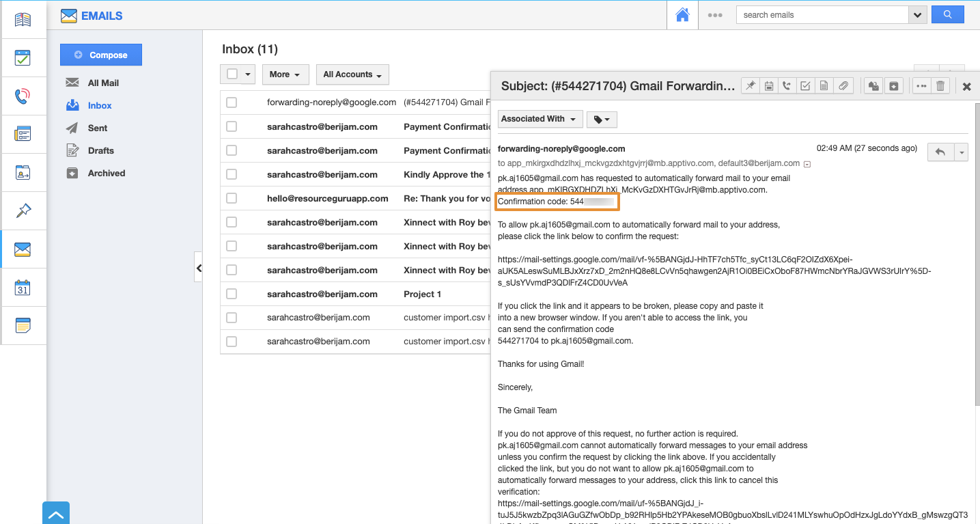This screenshot has height=524, width=980.
Task: Select the hello@resourceguruapp.com email checkbox
Action: [232, 198]
